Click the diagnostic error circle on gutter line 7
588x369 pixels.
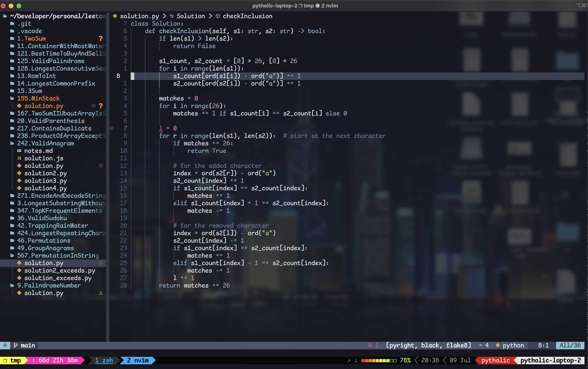pos(111,128)
